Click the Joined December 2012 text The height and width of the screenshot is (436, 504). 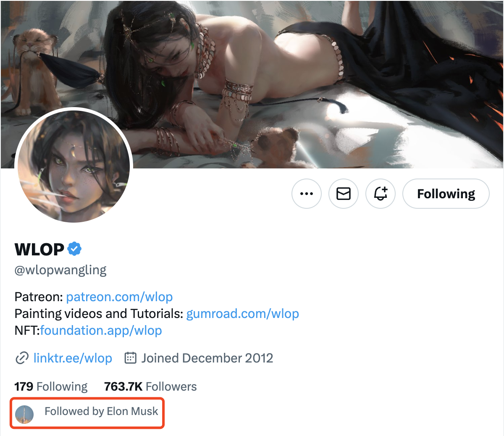[x=207, y=358]
